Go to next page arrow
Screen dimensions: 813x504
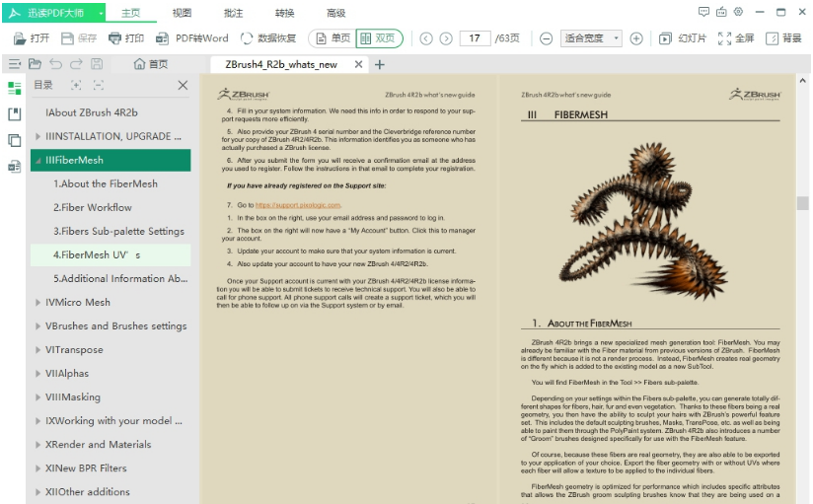446,38
